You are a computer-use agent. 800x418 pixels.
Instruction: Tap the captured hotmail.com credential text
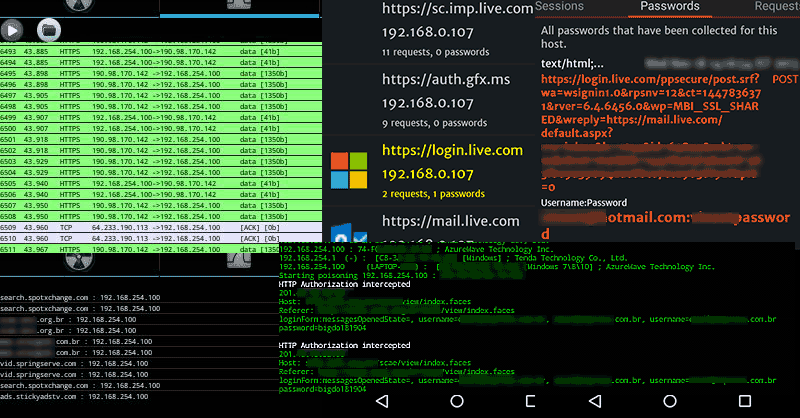pos(665,225)
